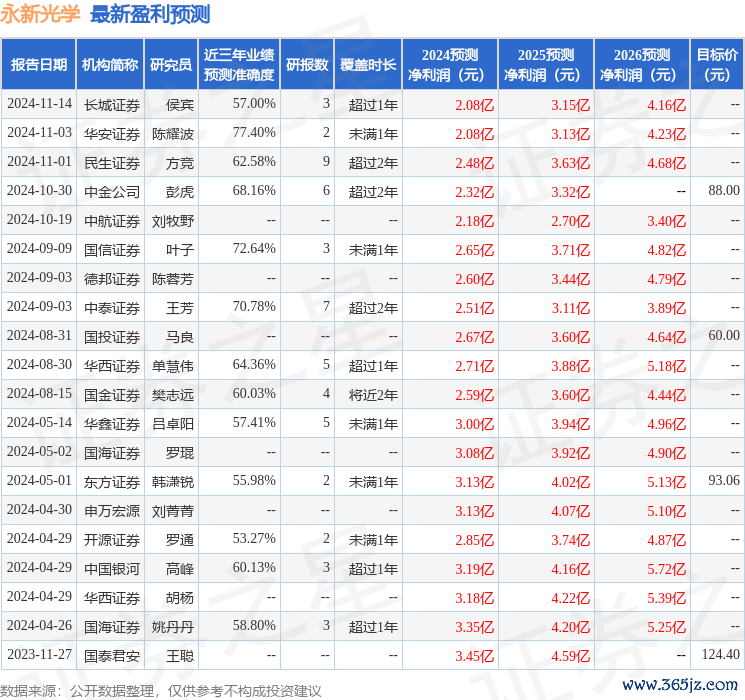
Task: Click the 2025预测净利润 column header
Action: pos(546,65)
